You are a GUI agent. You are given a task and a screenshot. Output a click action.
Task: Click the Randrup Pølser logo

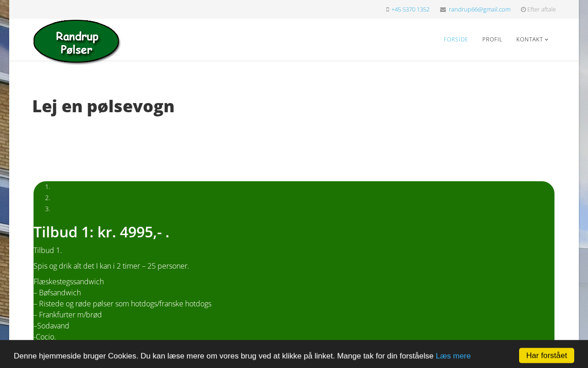77,41
